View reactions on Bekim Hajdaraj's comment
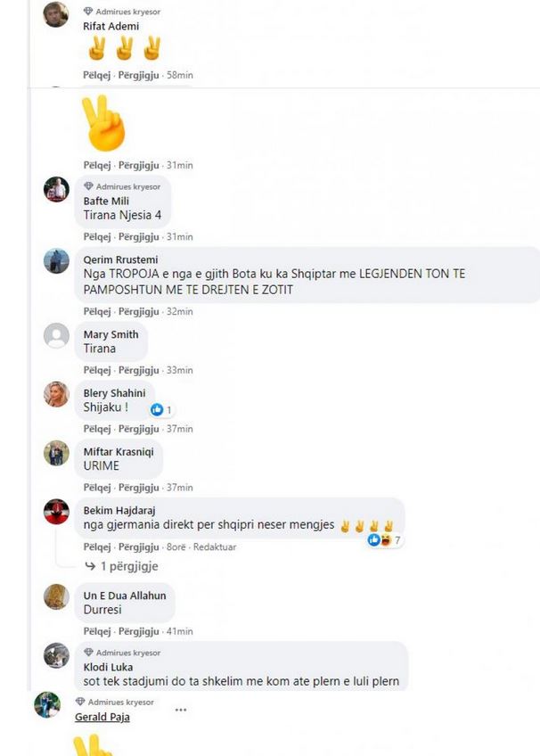The image size is (540, 756). click(x=384, y=540)
